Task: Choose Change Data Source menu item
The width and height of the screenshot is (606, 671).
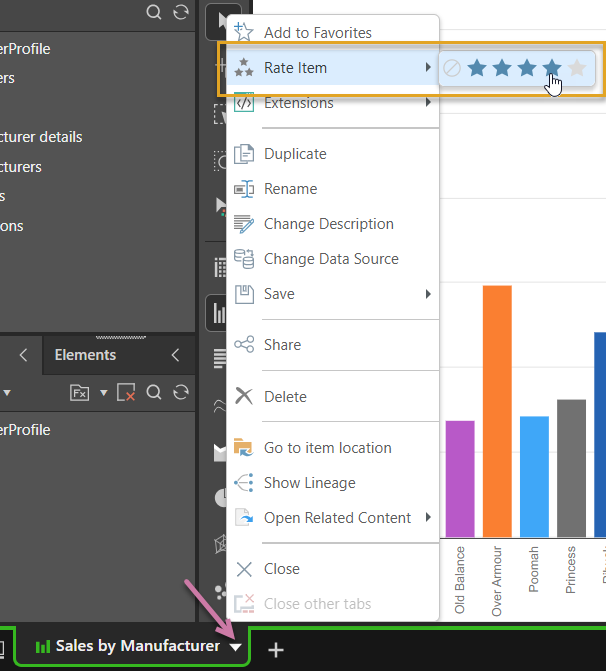Action: [331, 259]
